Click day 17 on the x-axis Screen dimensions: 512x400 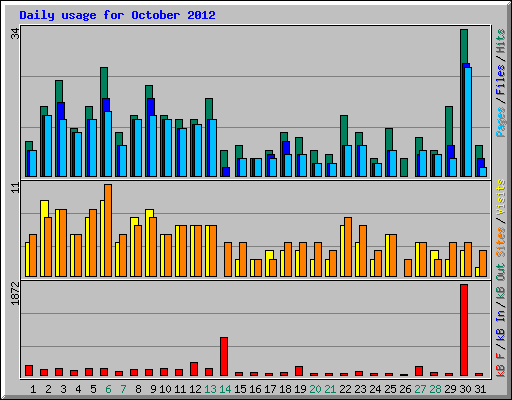(270, 389)
